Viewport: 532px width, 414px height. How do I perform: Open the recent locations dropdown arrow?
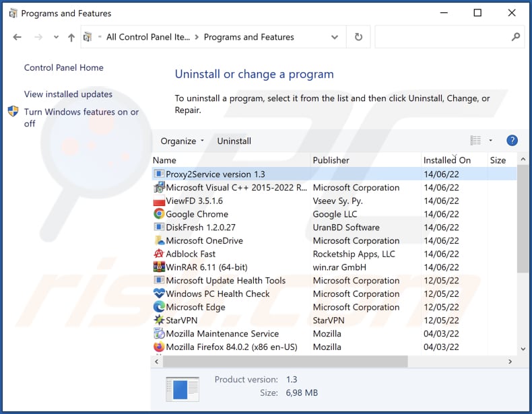[56, 37]
